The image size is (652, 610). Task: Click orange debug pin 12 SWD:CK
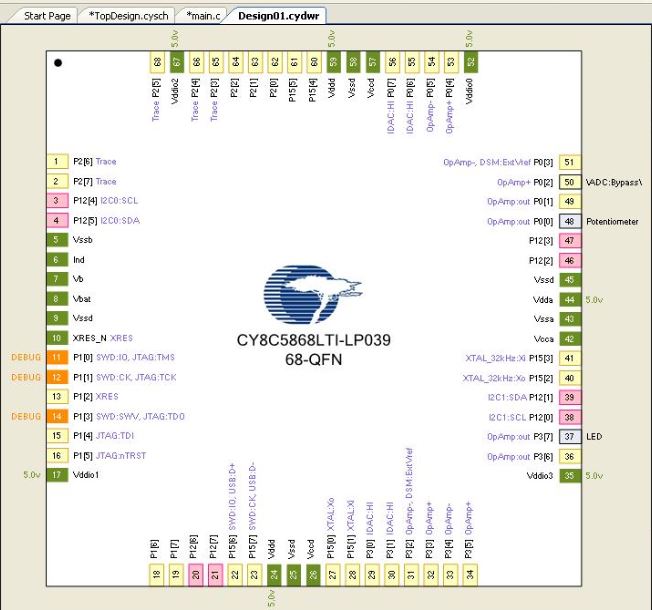click(x=55, y=377)
